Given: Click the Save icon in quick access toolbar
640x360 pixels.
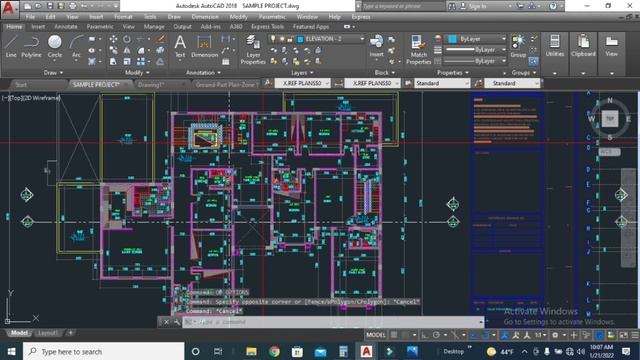Looking at the screenshot, I should [x=50, y=6].
